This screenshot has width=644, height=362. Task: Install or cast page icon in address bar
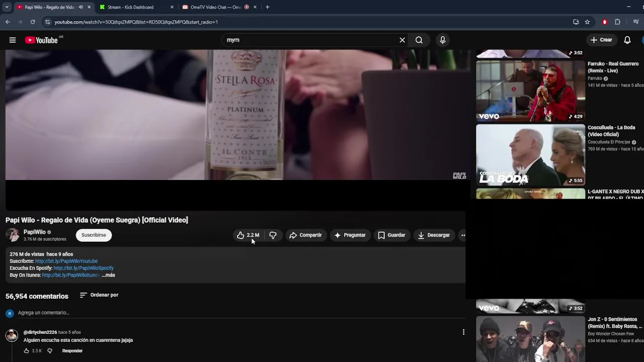coord(576,22)
